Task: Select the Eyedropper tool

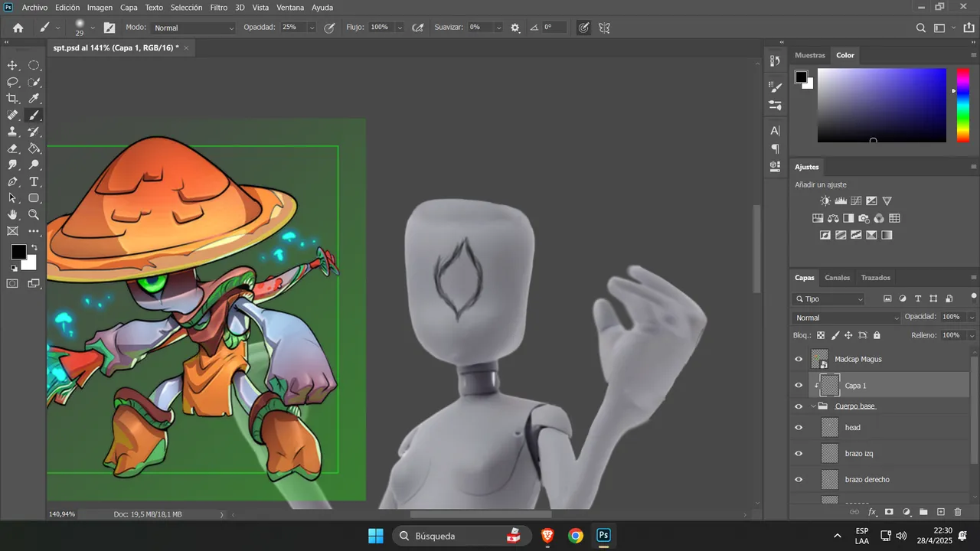Action: 34,99
